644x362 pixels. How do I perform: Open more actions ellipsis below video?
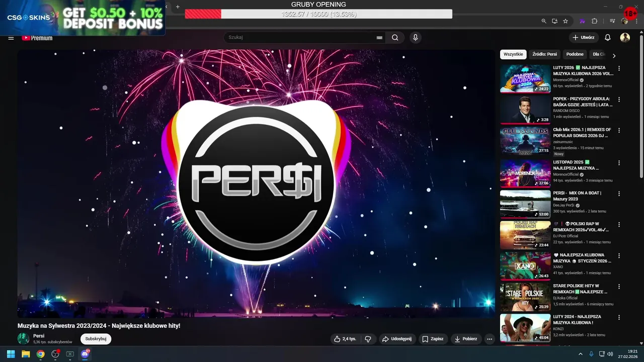point(489,339)
